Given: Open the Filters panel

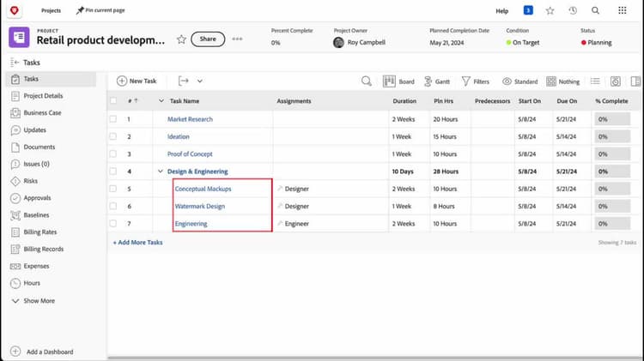Looking at the screenshot, I should click(476, 81).
